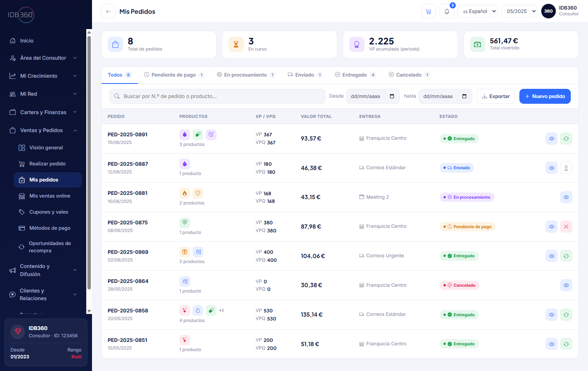Open Oportunidades de recompra in sidebar
The image size is (588, 371).
point(48,247)
